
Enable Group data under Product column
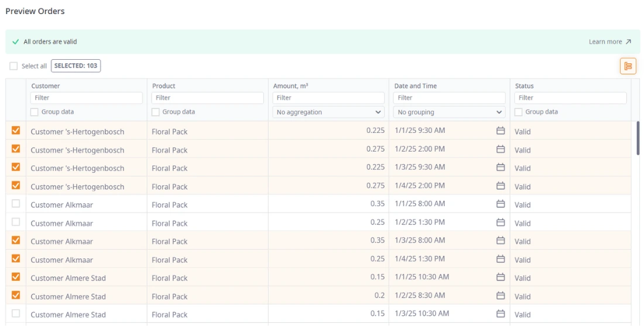[x=155, y=112]
